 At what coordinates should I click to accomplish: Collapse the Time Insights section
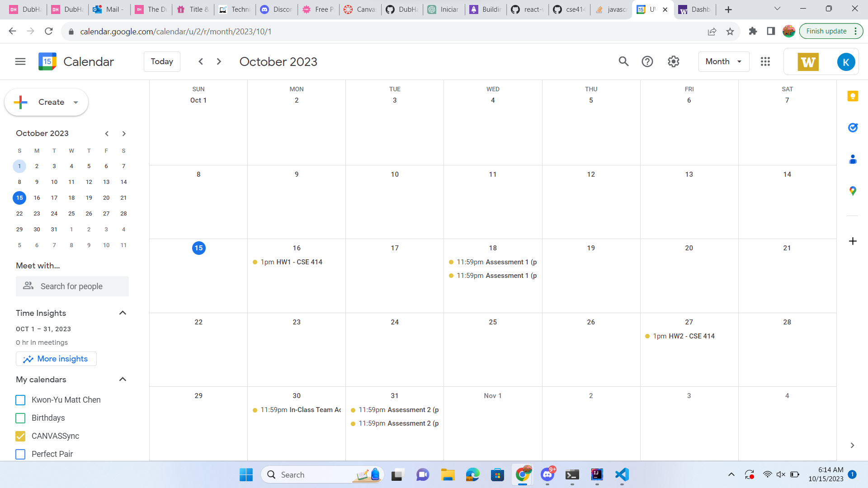click(123, 313)
